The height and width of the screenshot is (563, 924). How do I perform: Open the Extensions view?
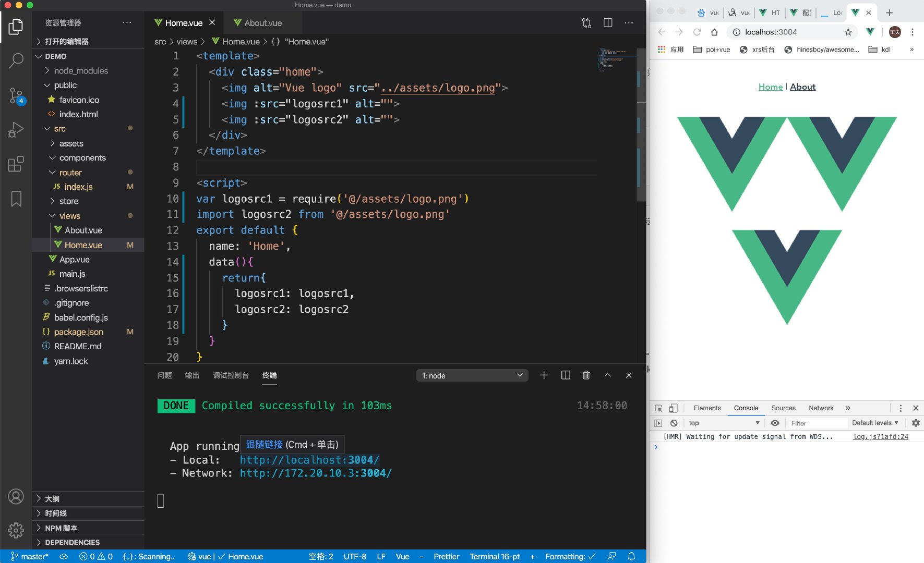coord(16,164)
